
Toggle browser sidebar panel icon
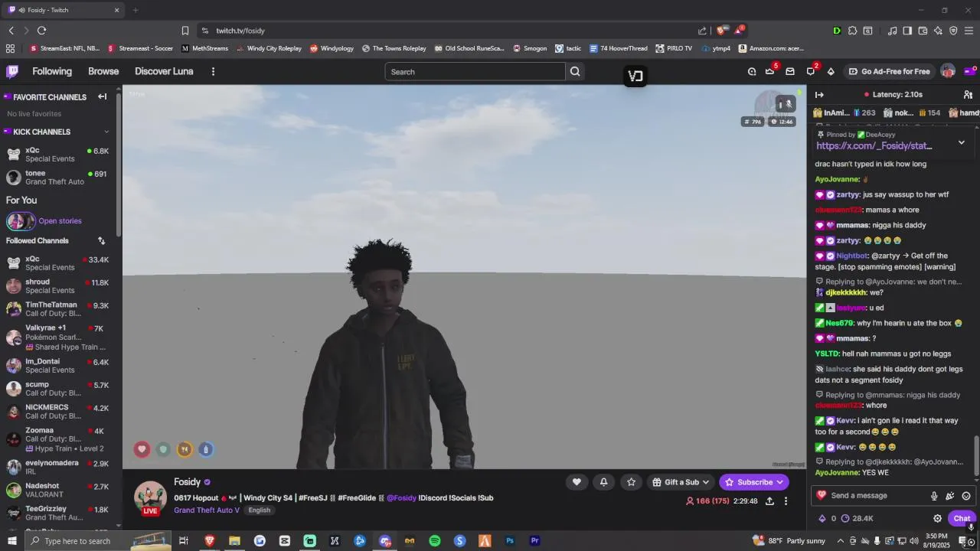[x=907, y=31]
